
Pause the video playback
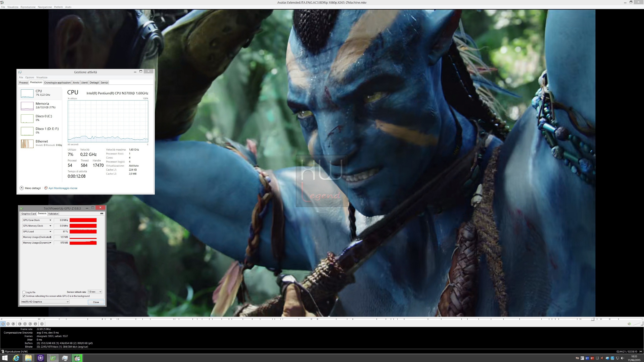click(8, 324)
